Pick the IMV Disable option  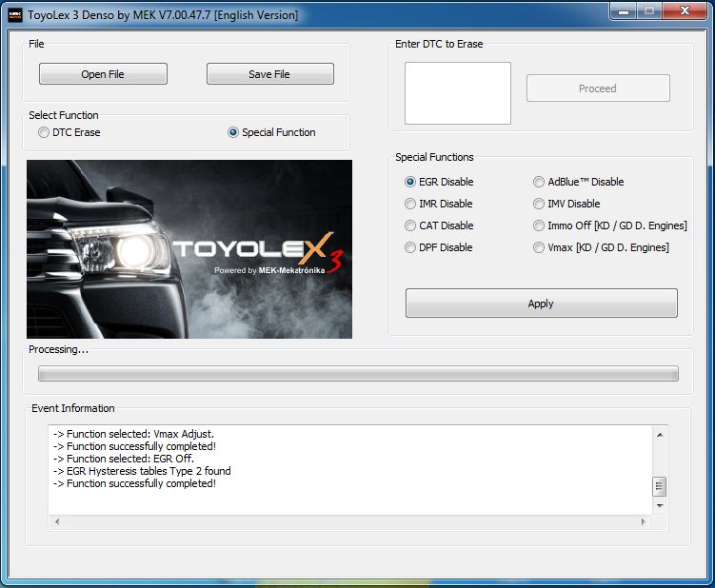539,204
